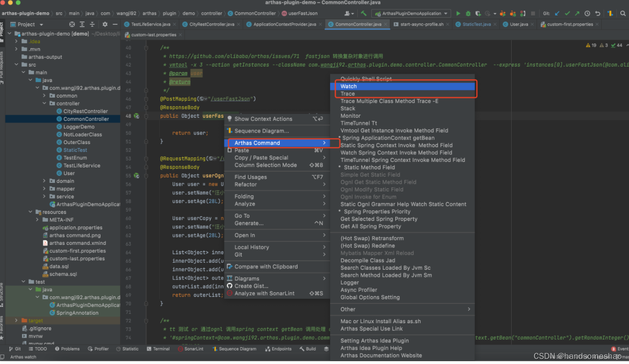Click gutter run icon on line 48
Image resolution: width=629 pixels, height=364 pixels.
[x=136, y=116]
